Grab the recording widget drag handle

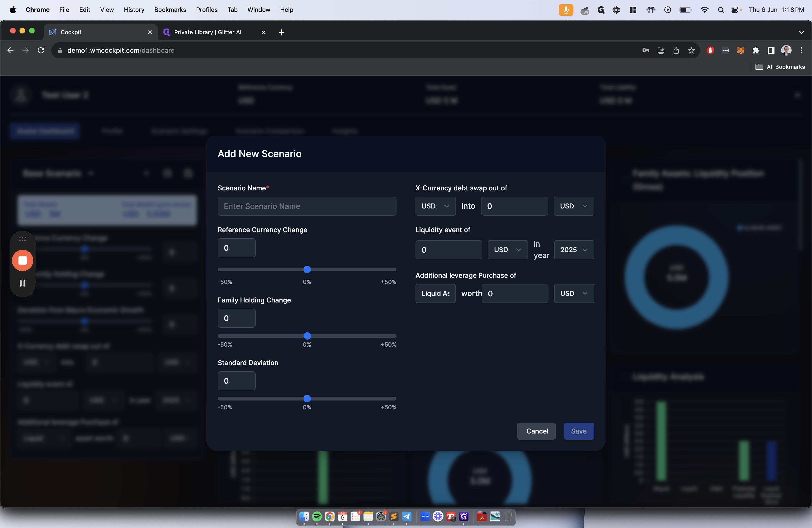point(23,239)
